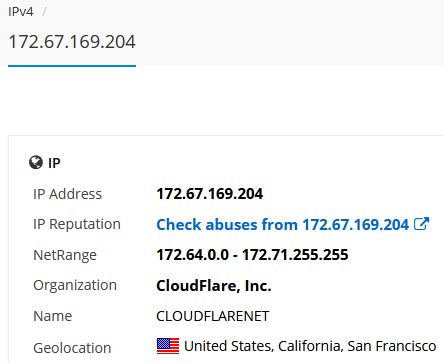Click the United States flag icon
This screenshot has height=363, width=444.
pyautogui.click(x=168, y=346)
